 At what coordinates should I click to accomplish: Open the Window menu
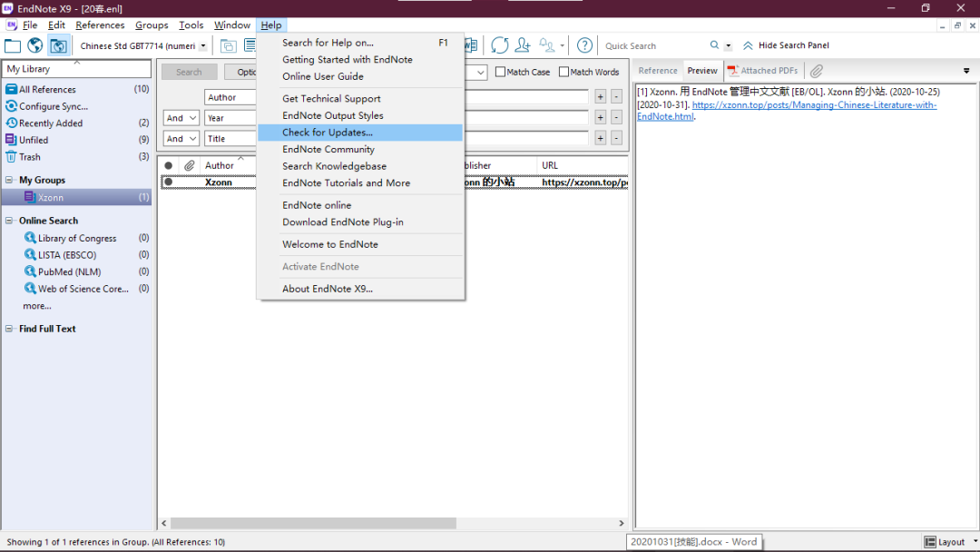tap(232, 25)
